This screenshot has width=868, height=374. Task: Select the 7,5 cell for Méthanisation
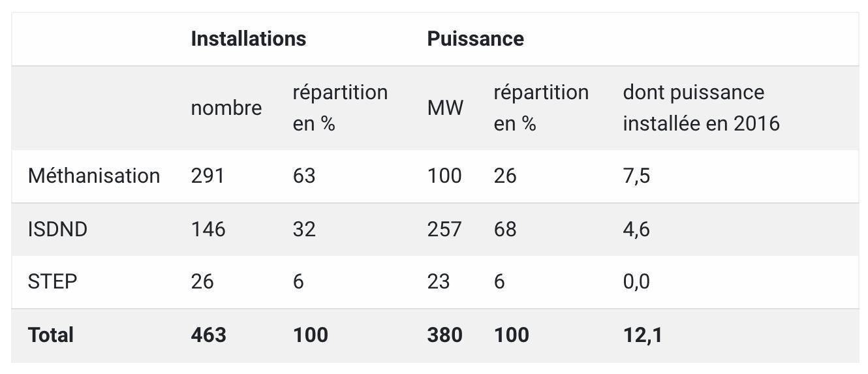coord(636,176)
